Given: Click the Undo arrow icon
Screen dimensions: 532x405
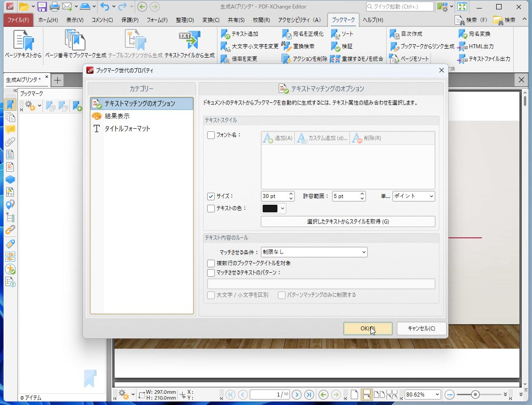Looking at the screenshot, I should click(x=105, y=6).
